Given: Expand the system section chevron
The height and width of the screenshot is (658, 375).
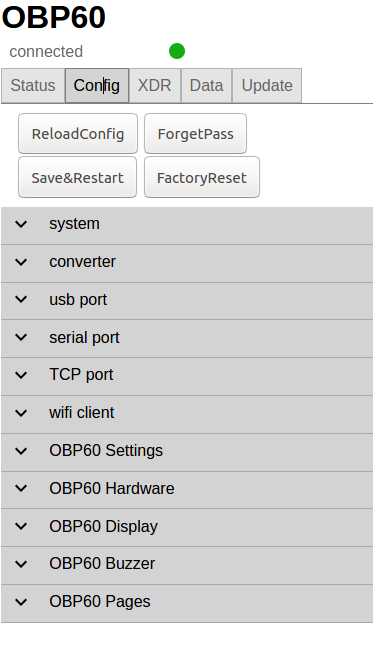Looking at the screenshot, I should 21,224.
